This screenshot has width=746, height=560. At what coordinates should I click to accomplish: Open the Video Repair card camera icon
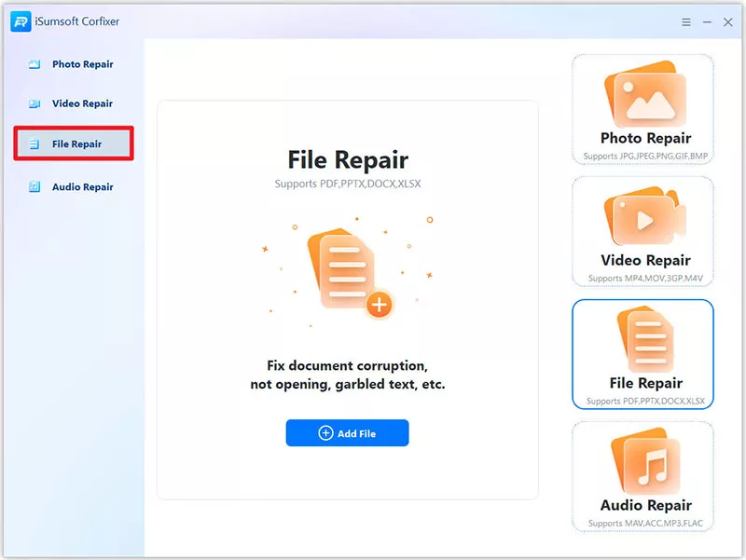(x=645, y=216)
